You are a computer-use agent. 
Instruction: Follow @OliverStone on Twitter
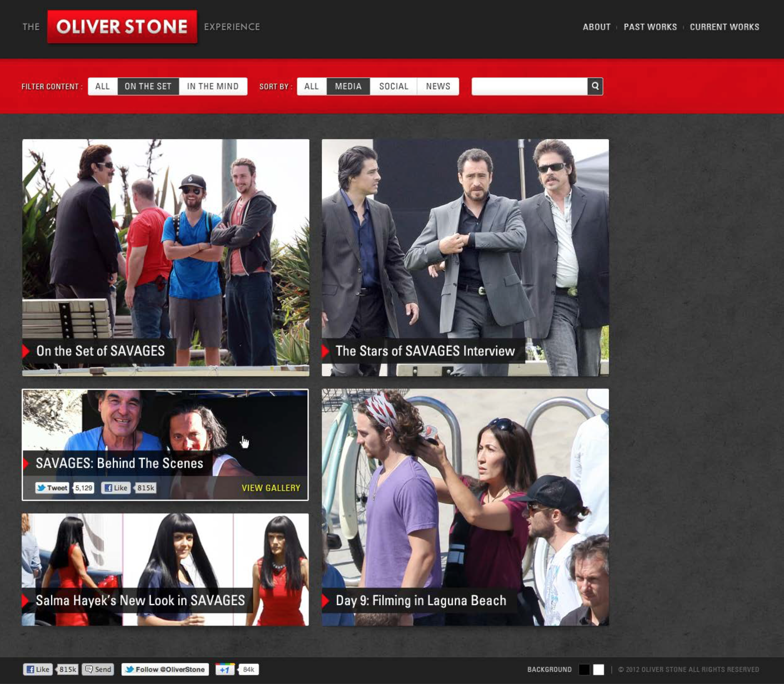click(x=165, y=669)
